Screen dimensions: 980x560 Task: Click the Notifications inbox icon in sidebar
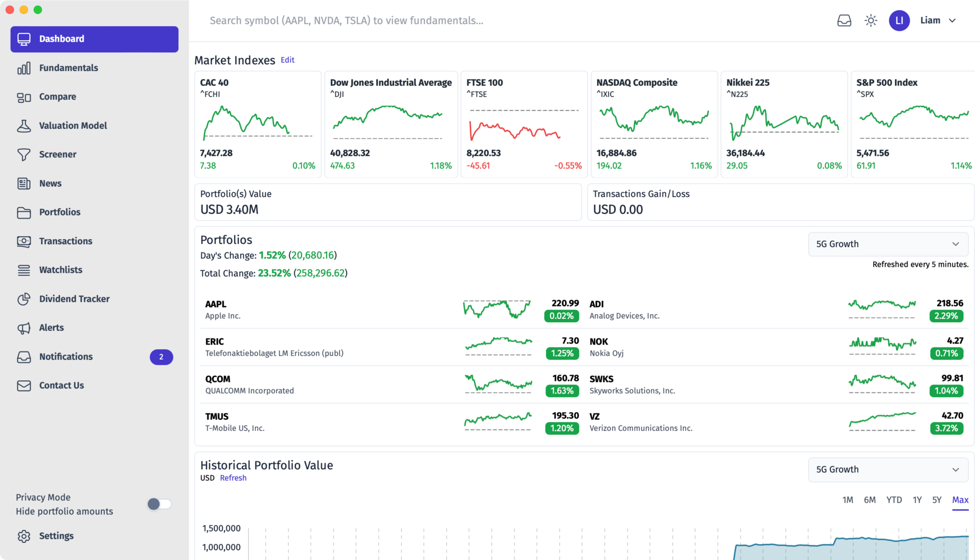coord(24,357)
